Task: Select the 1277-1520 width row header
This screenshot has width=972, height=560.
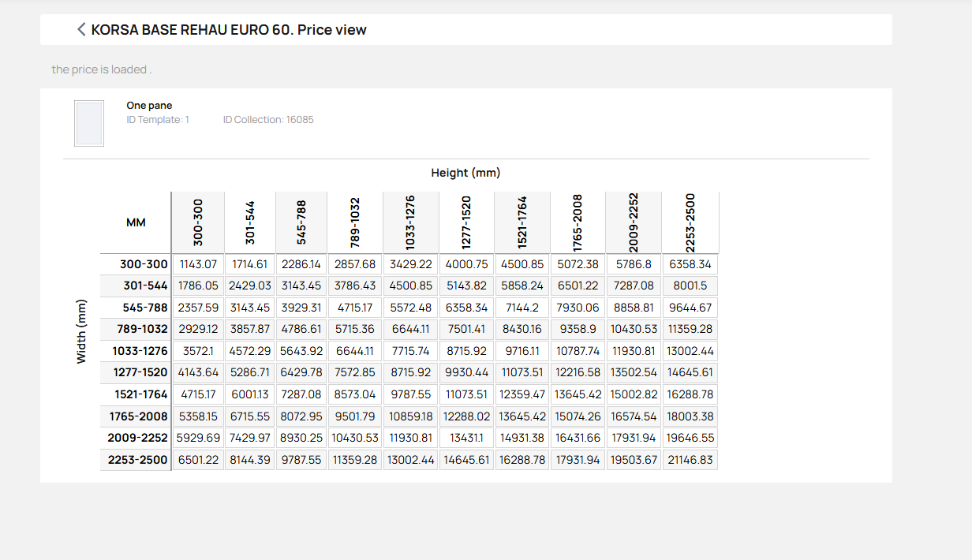Action: (136, 373)
